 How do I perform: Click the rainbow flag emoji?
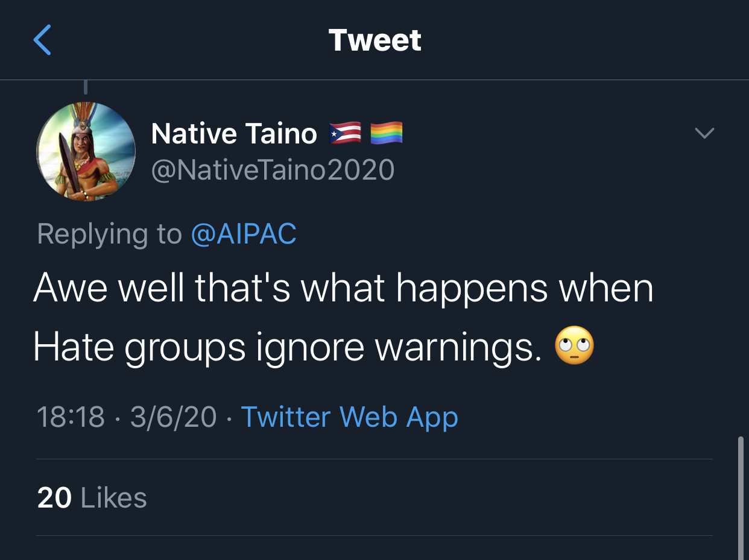pos(386,133)
